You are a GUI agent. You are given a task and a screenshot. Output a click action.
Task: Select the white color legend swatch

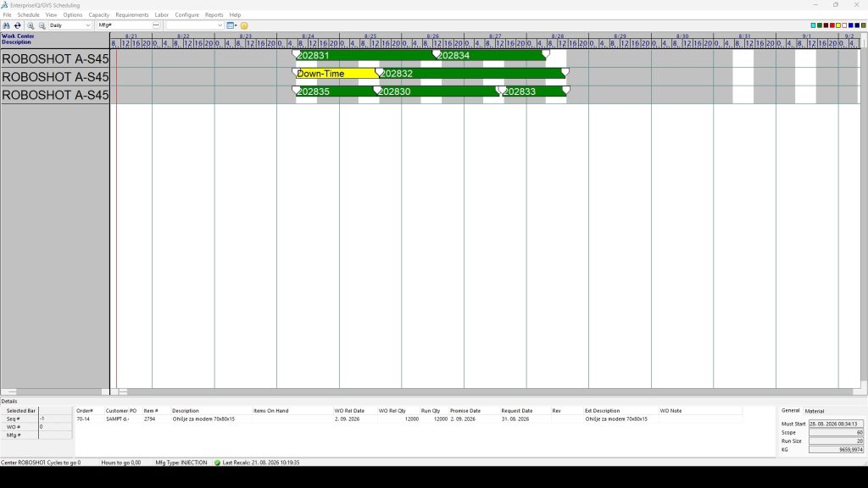[x=844, y=25]
